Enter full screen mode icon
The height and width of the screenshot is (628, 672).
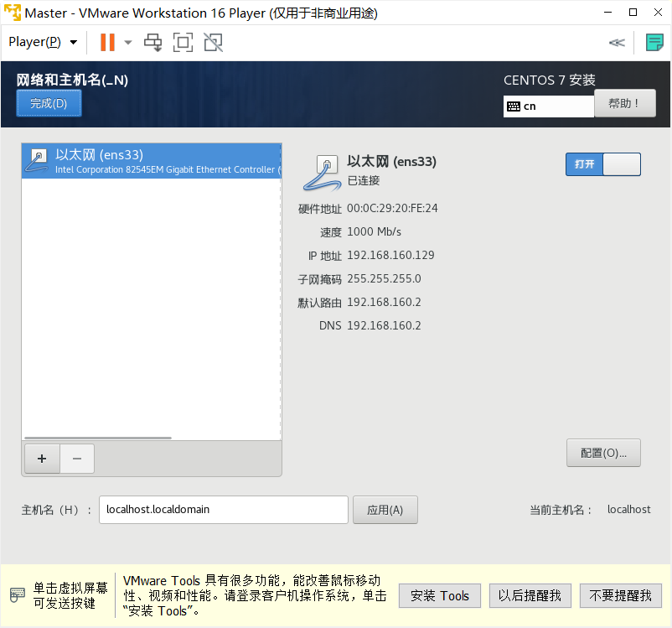(183, 43)
